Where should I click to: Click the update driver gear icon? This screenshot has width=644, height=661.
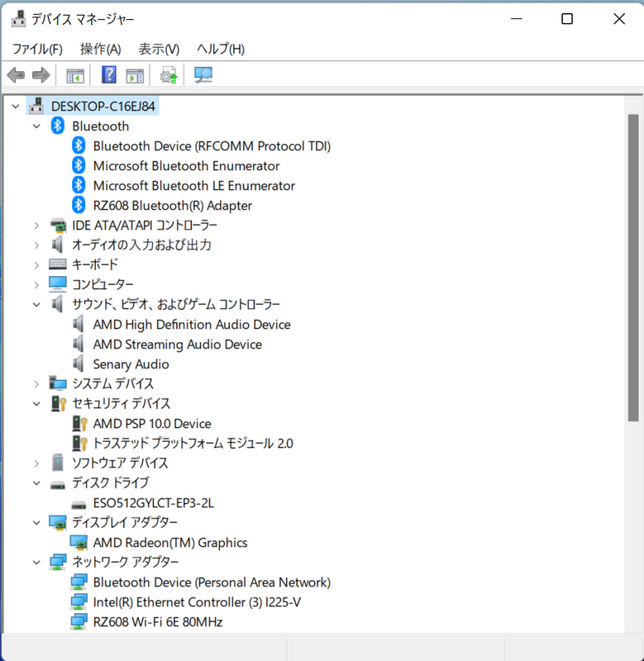pyautogui.click(x=169, y=75)
